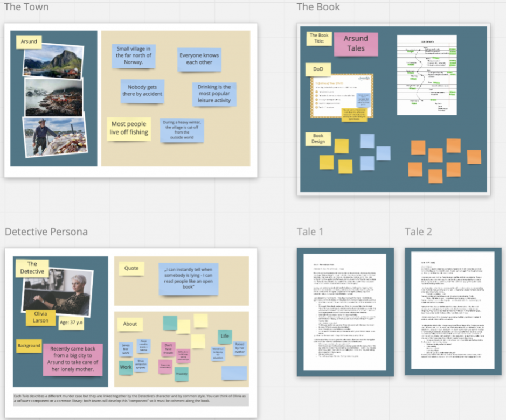506x420 pixels.
Task: Open the timeline diagram document in The Book
Action: tap(427, 75)
